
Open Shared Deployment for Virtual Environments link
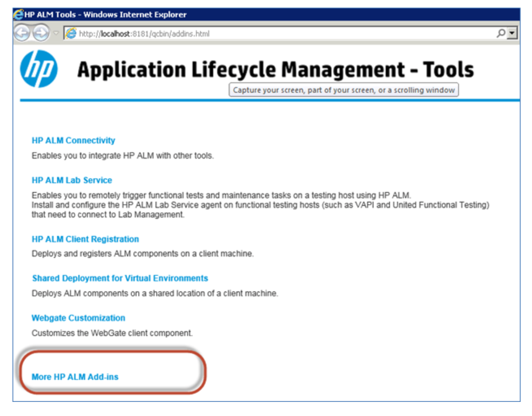[x=120, y=278]
